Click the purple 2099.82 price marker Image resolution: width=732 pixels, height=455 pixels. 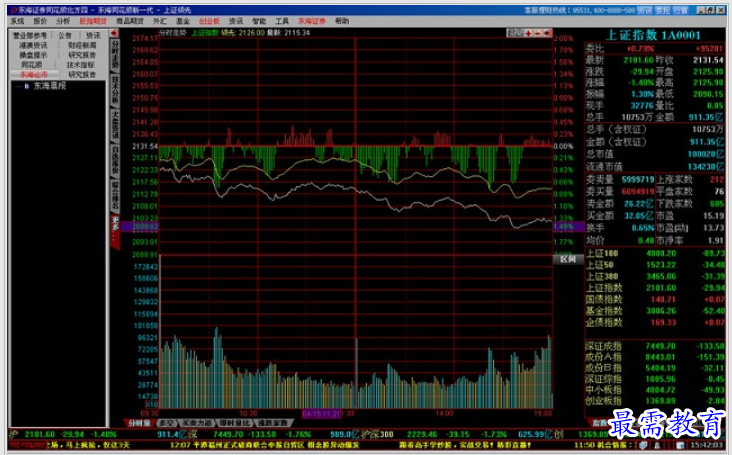[x=140, y=226]
